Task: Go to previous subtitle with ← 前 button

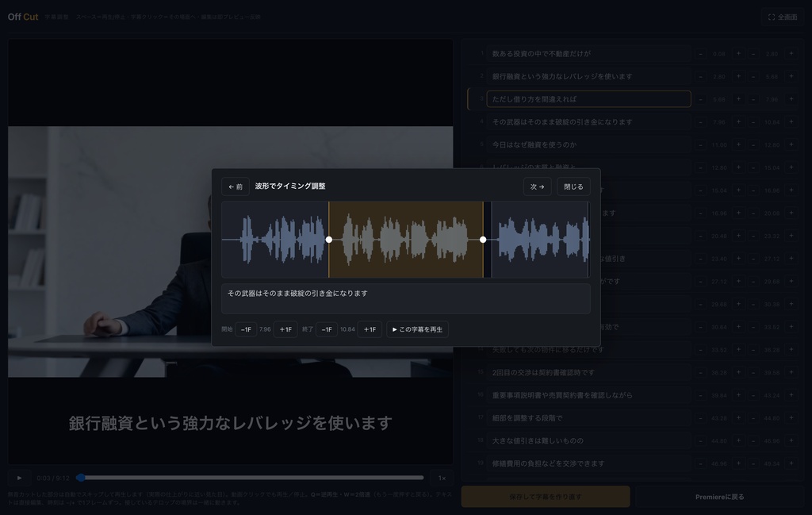Action: coord(235,186)
